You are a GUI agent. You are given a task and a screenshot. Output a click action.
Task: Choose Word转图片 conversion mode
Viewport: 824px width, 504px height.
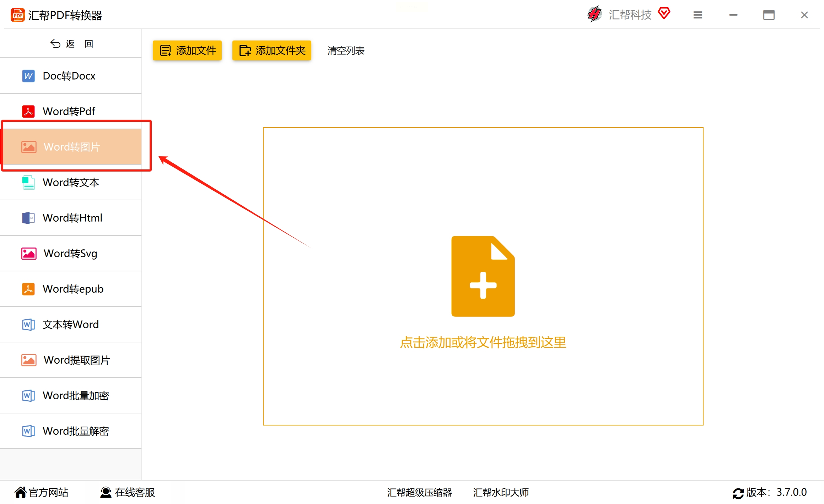pos(71,147)
